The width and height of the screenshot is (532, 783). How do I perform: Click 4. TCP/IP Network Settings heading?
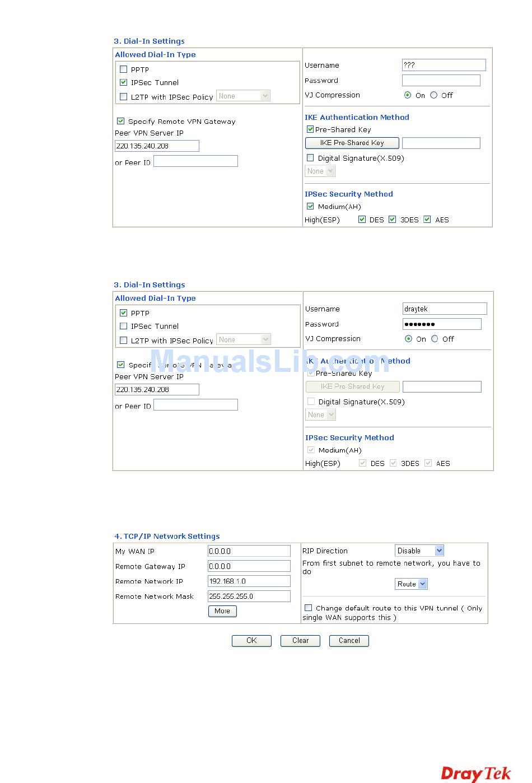click(x=167, y=536)
